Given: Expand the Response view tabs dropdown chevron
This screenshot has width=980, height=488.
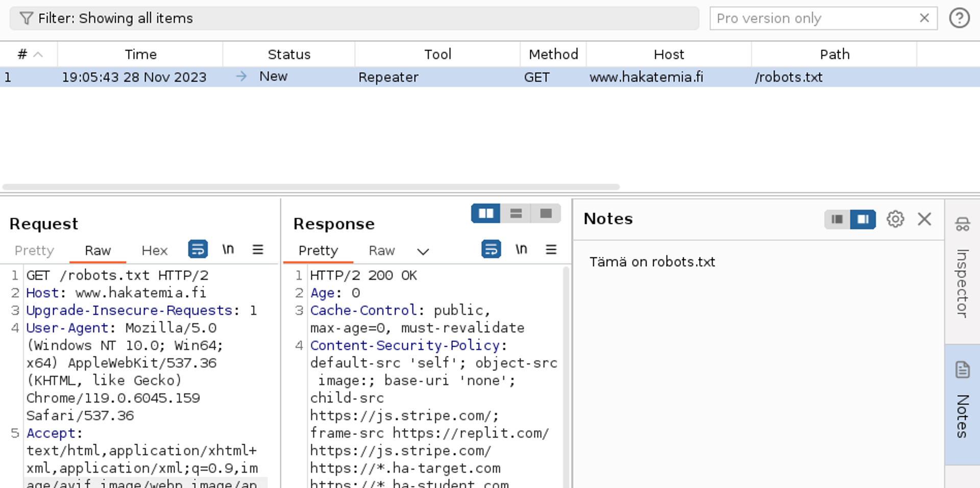Looking at the screenshot, I should (423, 251).
